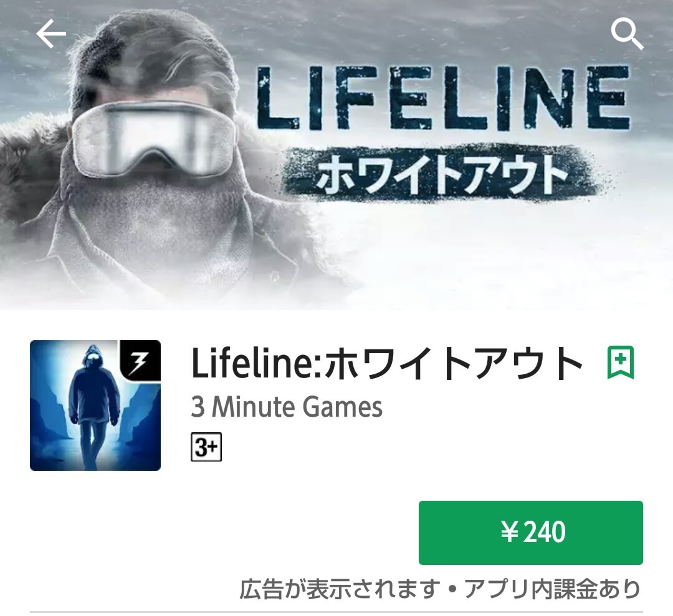Tap the yen symbol on the price button
673x616 pixels.
(x=510, y=533)
